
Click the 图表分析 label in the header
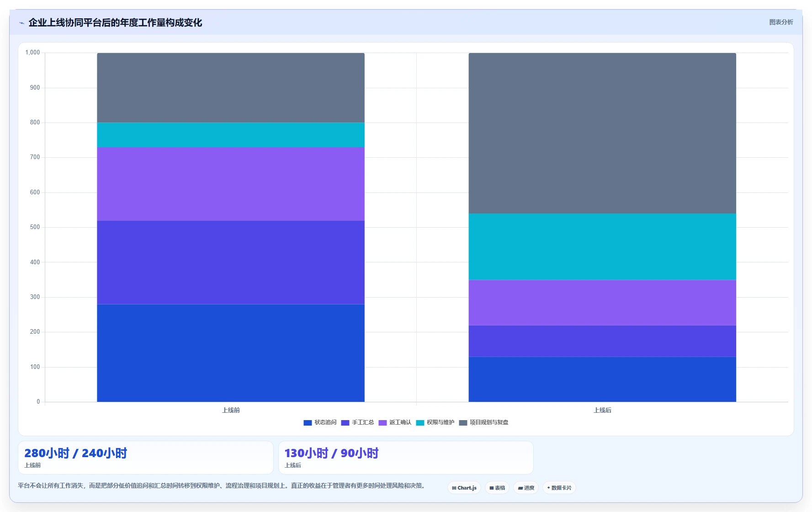[x=781, y=22]
